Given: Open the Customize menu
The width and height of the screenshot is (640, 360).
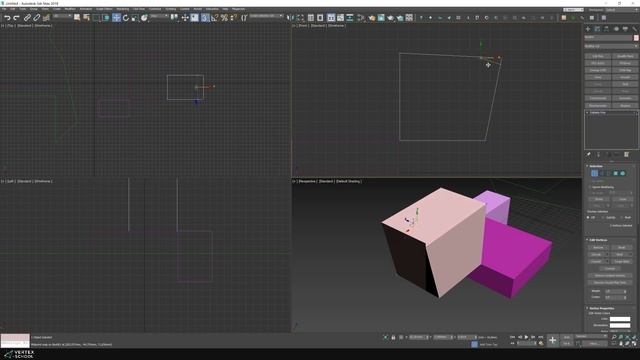Looking at the screenshot, I should click(x=155, y=9).
